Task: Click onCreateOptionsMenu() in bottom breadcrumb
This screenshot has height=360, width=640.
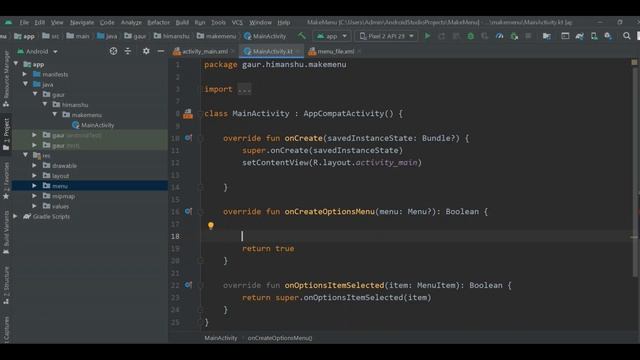Action: point(280,338)
